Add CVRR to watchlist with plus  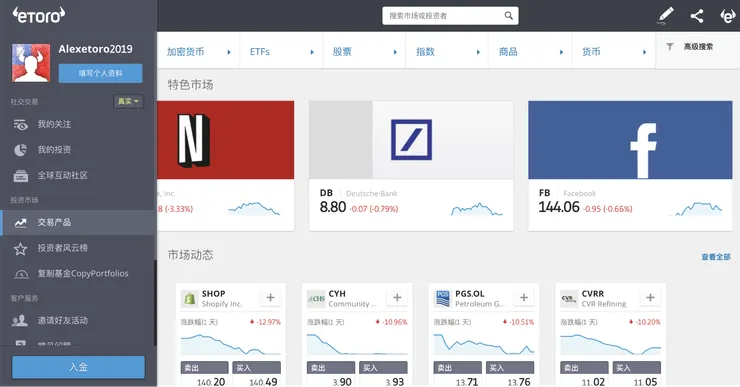coord(650,297)
